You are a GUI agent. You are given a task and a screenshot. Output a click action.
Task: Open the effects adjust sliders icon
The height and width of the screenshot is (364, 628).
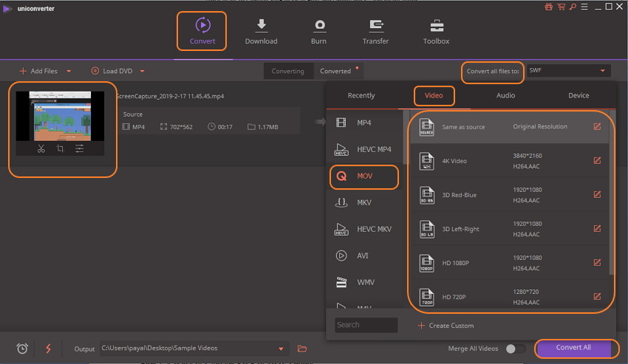point(79,148)
